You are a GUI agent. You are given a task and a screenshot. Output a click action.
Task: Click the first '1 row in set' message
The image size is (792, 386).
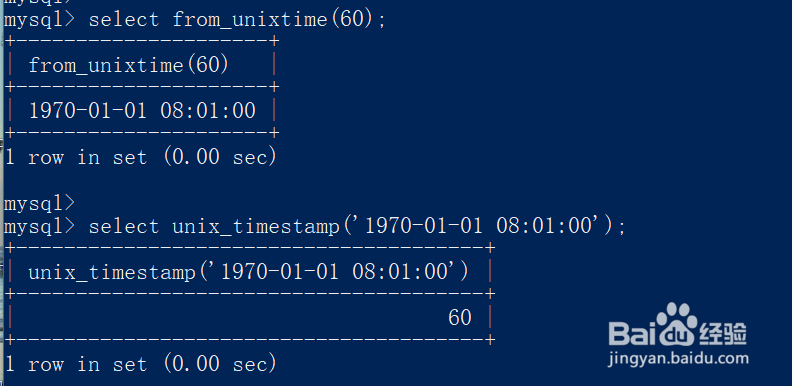(140, 157)
